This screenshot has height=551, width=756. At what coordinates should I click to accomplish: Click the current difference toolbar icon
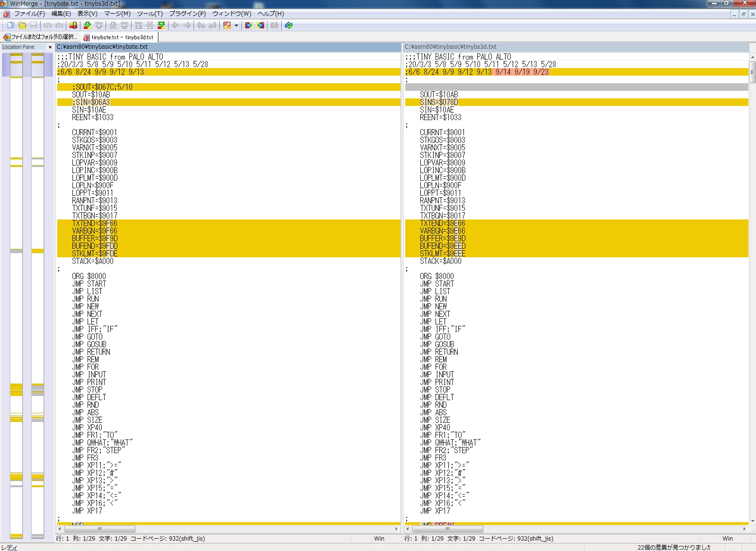pos(150,26)
